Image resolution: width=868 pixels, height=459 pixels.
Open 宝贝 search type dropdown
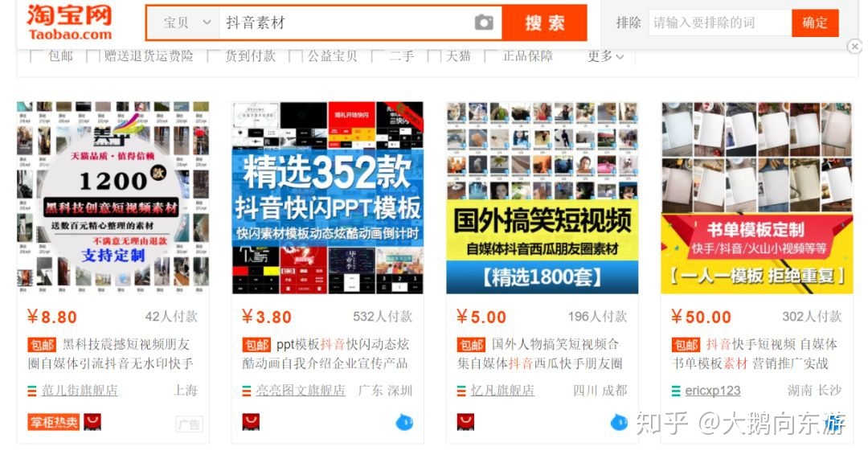(x=184, y=23)
